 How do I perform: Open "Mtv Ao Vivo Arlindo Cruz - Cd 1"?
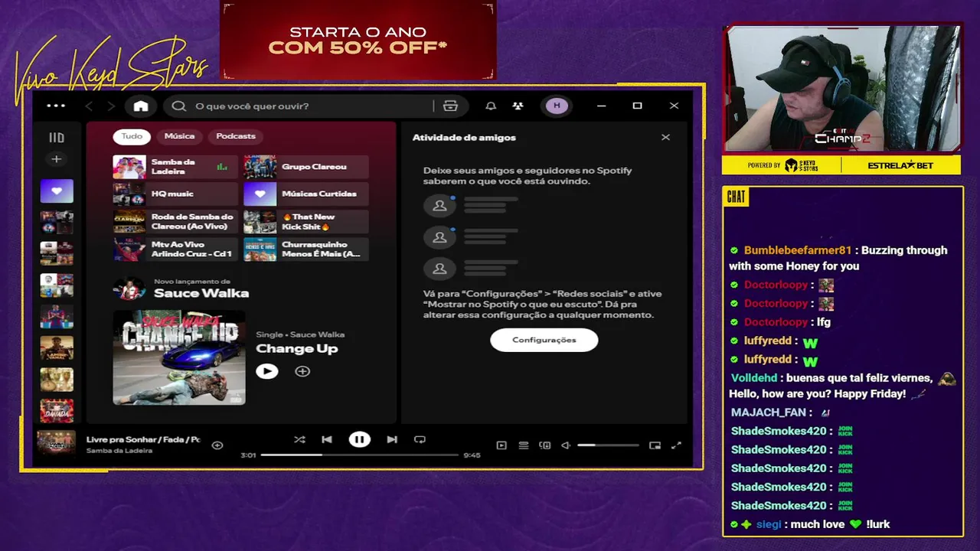(175, 249)
